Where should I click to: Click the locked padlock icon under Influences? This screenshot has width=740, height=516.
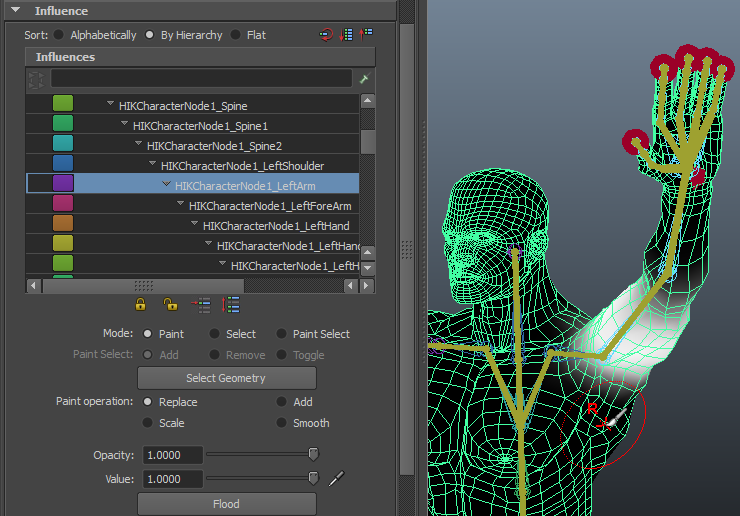click(x=141, y=305)
